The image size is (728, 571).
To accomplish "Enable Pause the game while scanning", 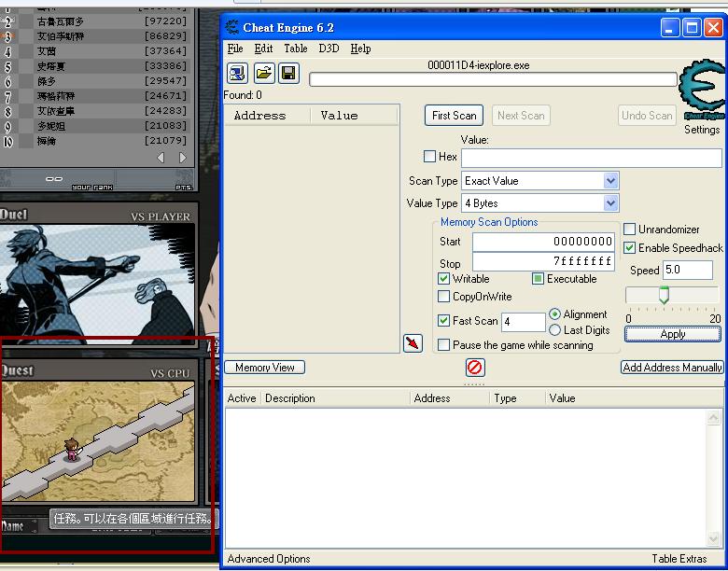I will [x=443, y=345].
